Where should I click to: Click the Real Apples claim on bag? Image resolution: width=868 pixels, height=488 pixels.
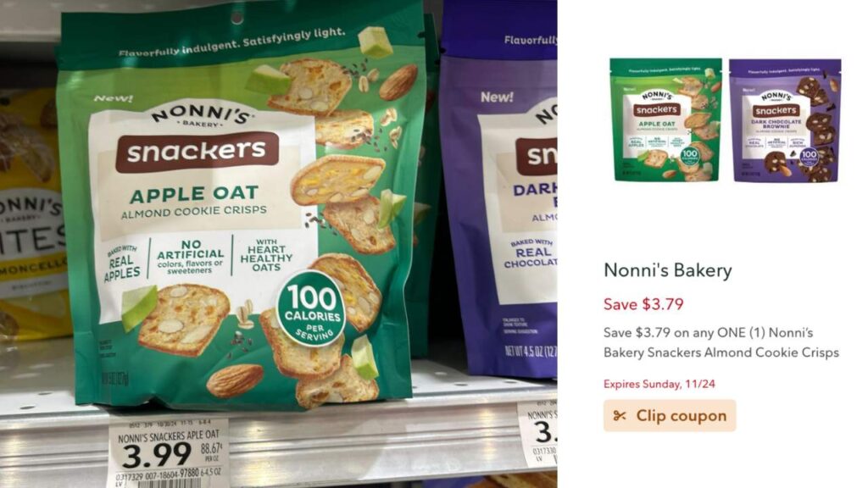(123, 263)
